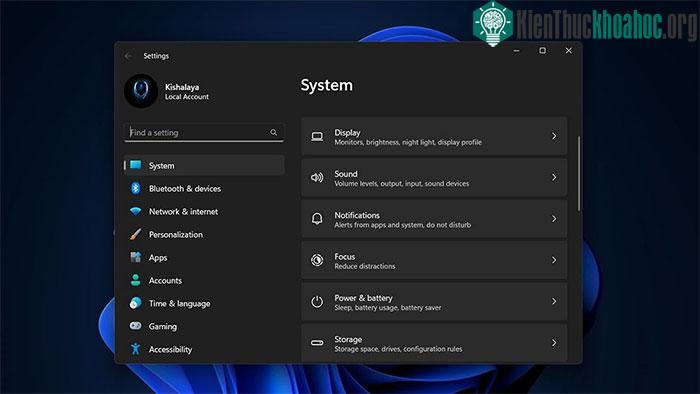Click 'Volume levels, output, input' description

click(x=402, y=184)
